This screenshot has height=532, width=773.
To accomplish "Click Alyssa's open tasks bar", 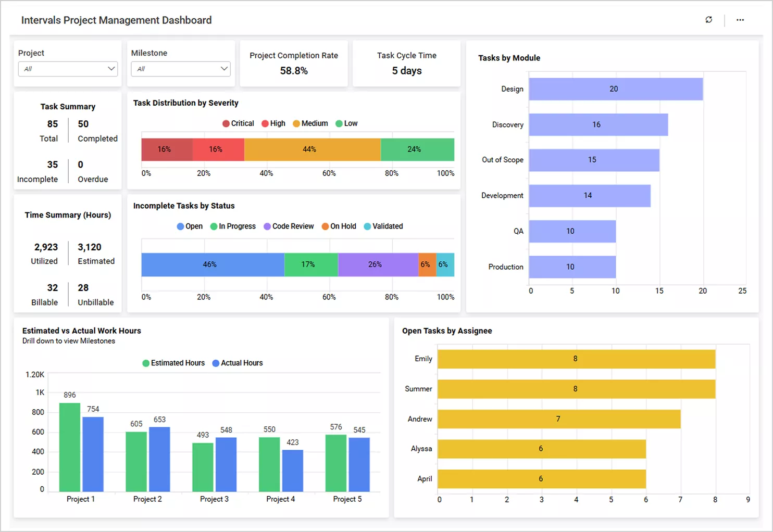I will 542,449.
